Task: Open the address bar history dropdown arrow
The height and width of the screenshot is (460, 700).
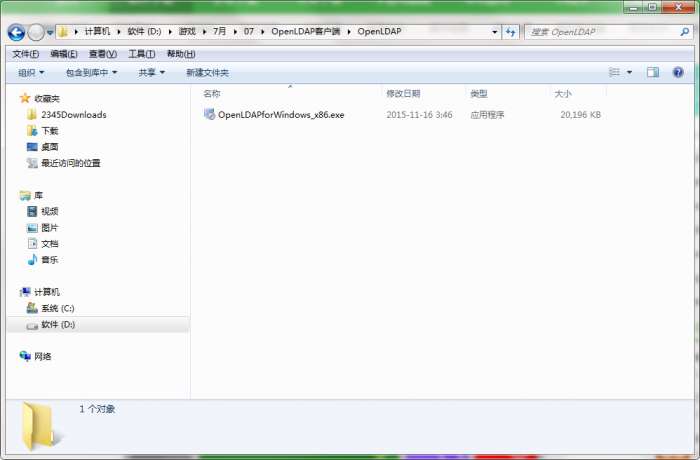Action: tap(494, 32)
